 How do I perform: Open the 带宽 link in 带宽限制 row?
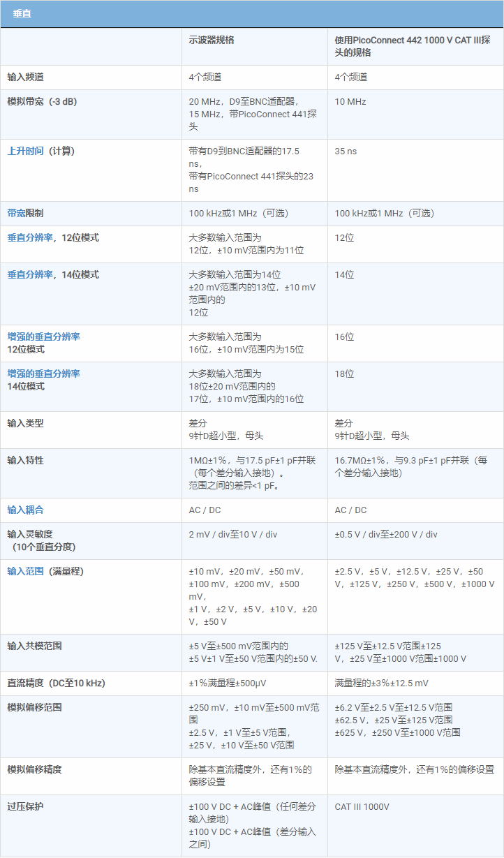click(17, 214)
